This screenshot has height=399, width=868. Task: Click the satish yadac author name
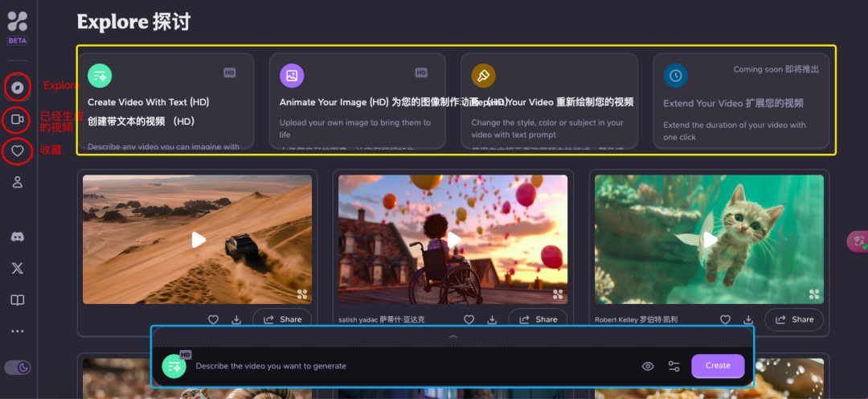coord(382,319)
